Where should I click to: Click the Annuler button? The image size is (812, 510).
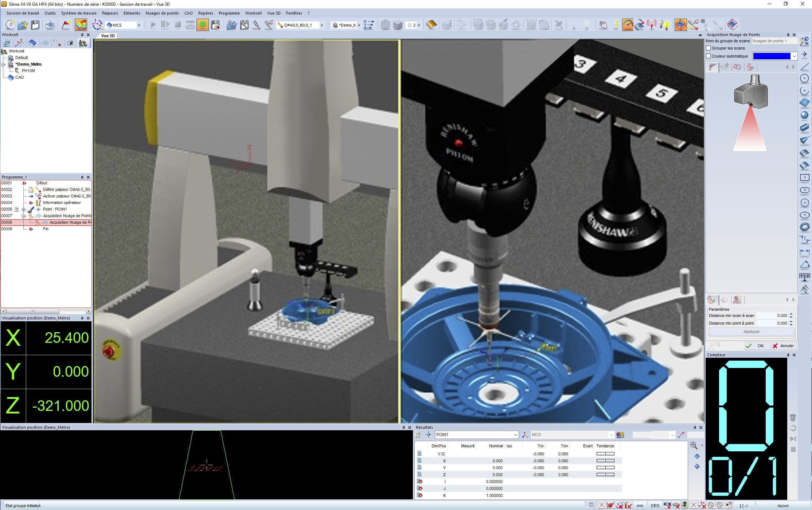[x=783, y=346]
